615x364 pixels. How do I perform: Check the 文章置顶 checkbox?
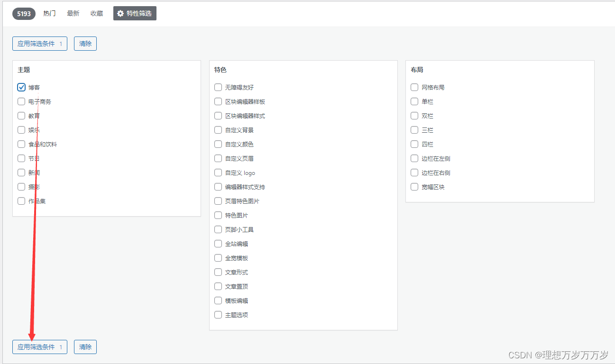click(218, 286)
